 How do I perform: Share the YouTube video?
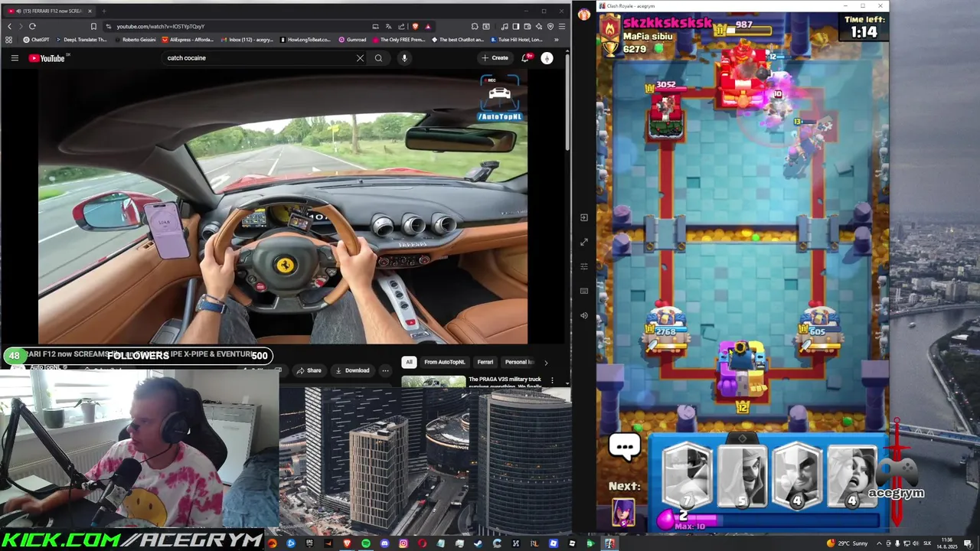pos(309,370)
